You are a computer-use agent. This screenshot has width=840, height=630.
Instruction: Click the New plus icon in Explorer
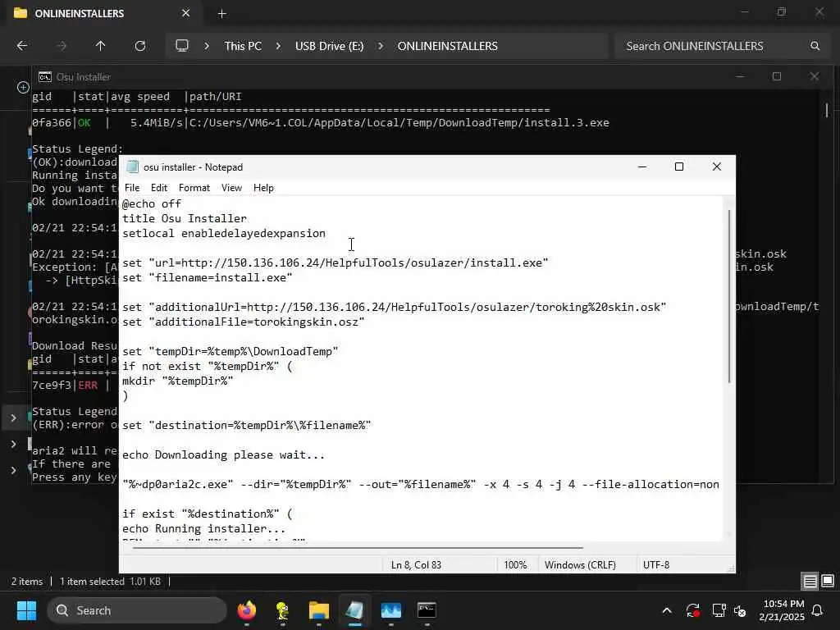tap(23, 87)
